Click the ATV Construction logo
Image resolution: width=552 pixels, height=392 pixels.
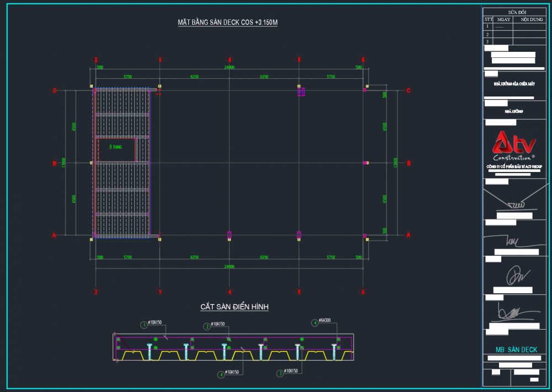pyautogui.click(x=514, y=147)
